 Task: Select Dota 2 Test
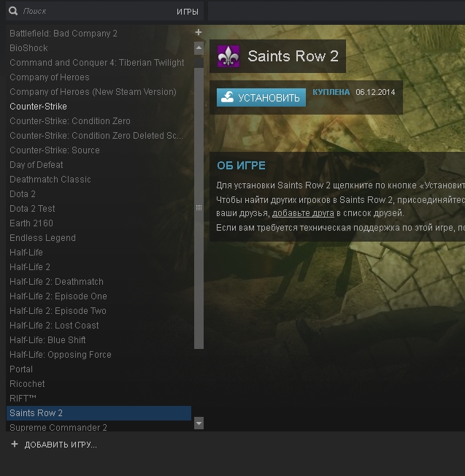tap(99, 208)
